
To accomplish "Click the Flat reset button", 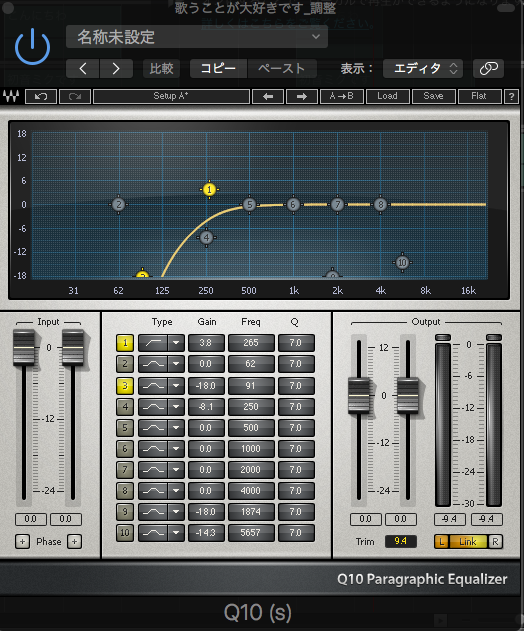I will coord(479,97).
